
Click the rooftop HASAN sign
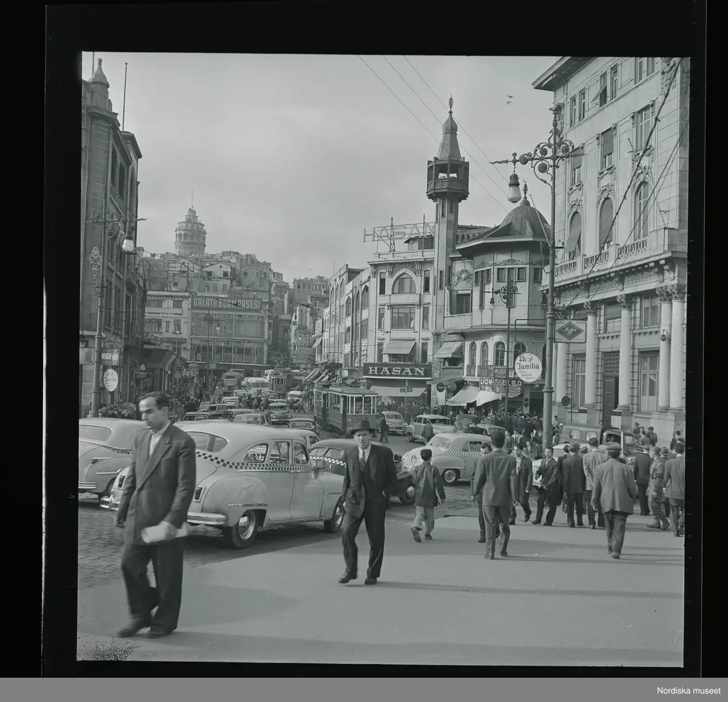399,232
